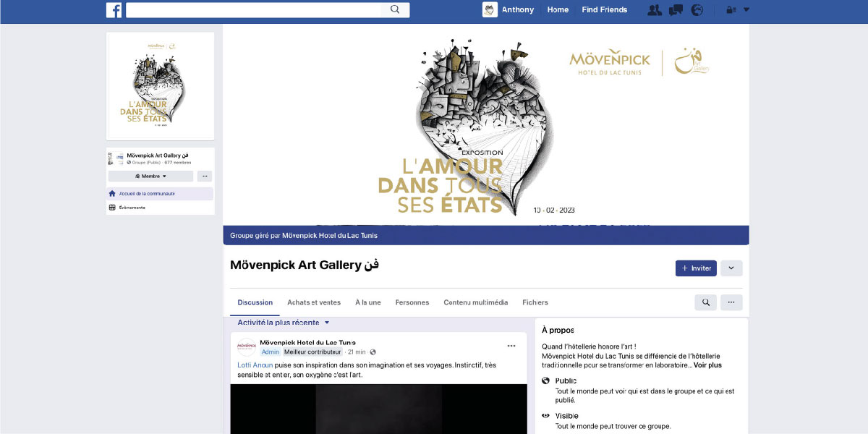Click the search magnifier in the top bar

pos(395,9)
